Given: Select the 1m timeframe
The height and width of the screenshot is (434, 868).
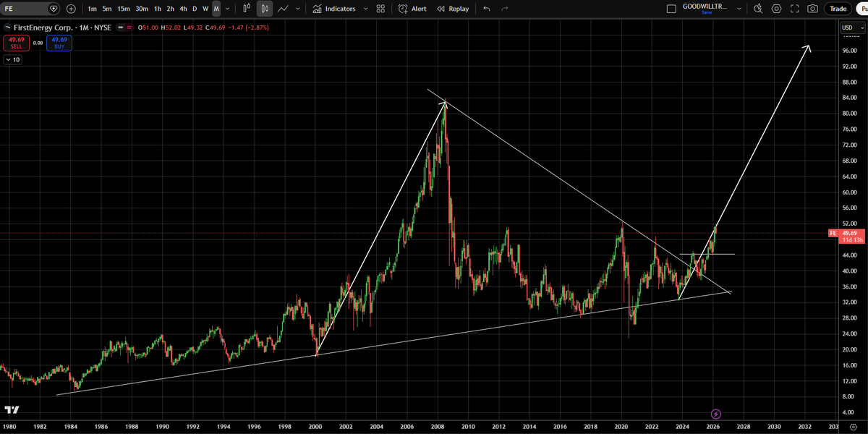Looking at the screenshot, I should 92,9.
